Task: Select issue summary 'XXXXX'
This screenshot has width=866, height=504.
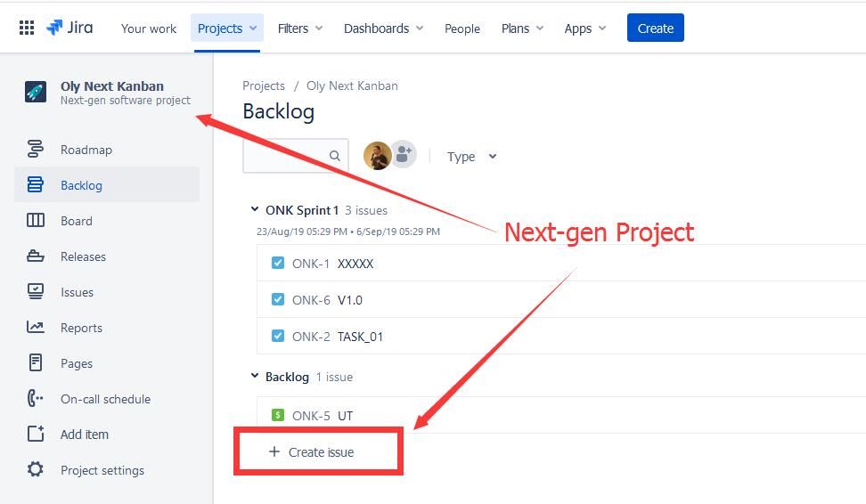Action: (355, 264)
